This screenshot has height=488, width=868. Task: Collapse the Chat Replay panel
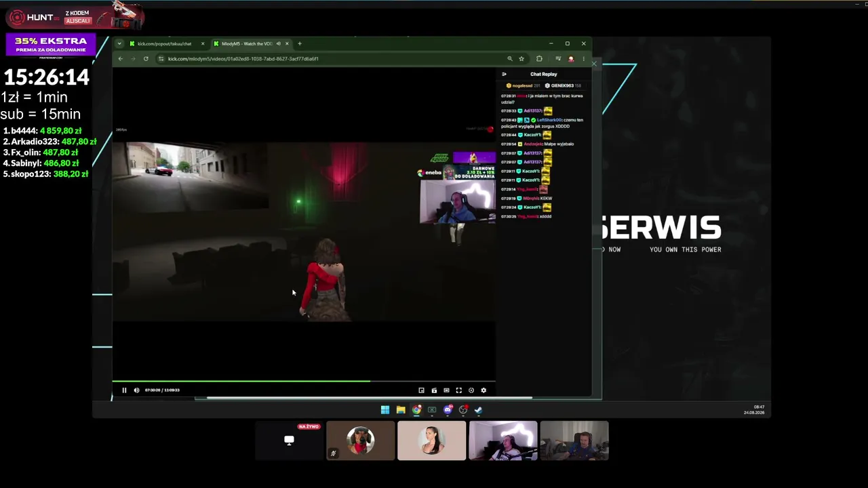[504, 74]
